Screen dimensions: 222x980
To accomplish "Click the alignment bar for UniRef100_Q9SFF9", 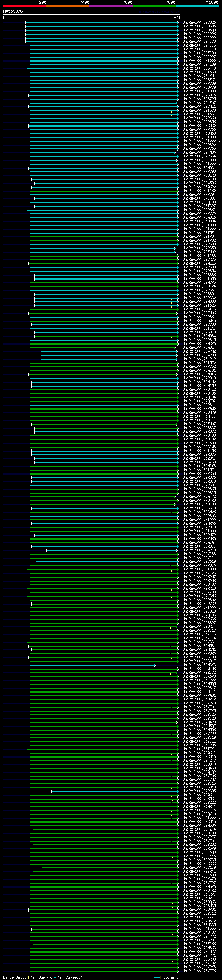I will [x=102, y=68].
